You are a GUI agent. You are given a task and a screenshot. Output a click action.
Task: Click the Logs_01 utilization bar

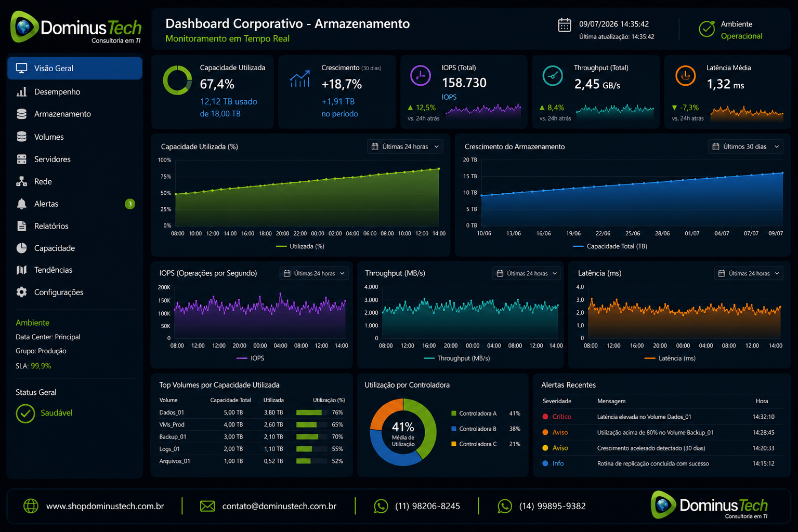312,449
